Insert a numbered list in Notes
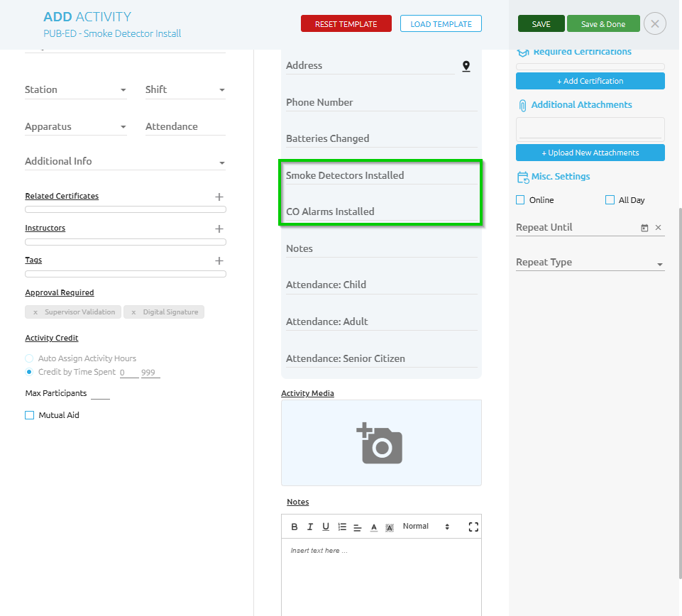This screenshot has width=682, height=616. click(x=342, y=527)
